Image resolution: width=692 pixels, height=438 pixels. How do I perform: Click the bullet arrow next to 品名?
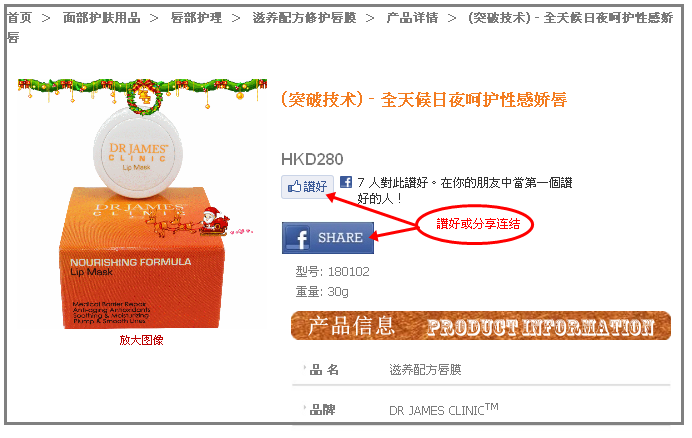tap(305, 367)
